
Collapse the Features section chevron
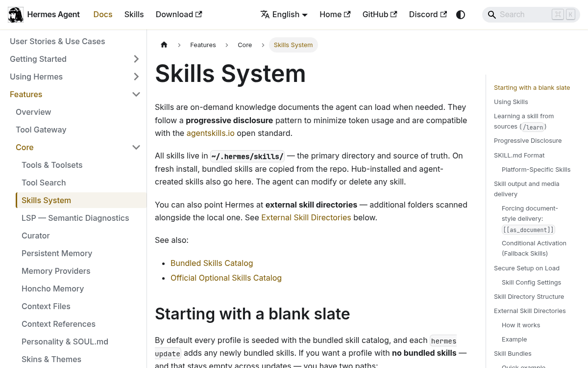[x=136, y=94]
